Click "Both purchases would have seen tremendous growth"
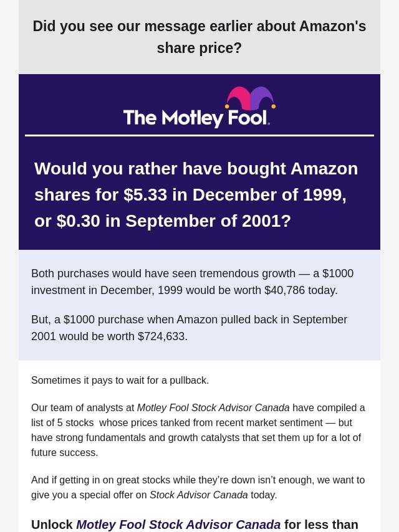 coord(163,273)
